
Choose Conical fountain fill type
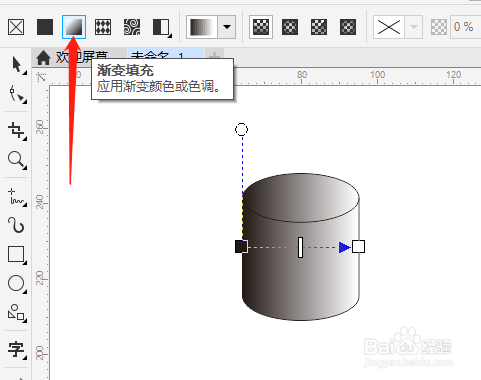[x=319, y=27]
